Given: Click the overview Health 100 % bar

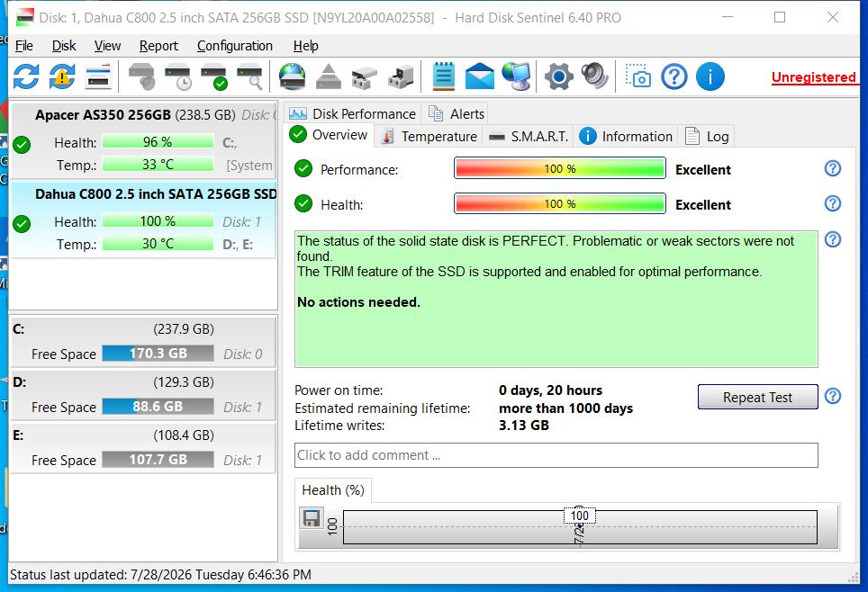Looking at the screenshot, I should coord(560,204).
